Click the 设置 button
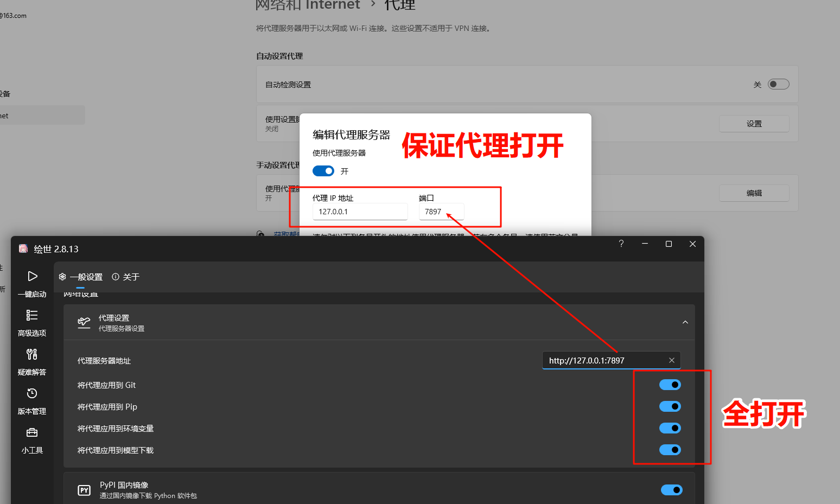Image resolution: width=840 pixels, height=504 pixels. pyautogui.click(x=754, y=123)
